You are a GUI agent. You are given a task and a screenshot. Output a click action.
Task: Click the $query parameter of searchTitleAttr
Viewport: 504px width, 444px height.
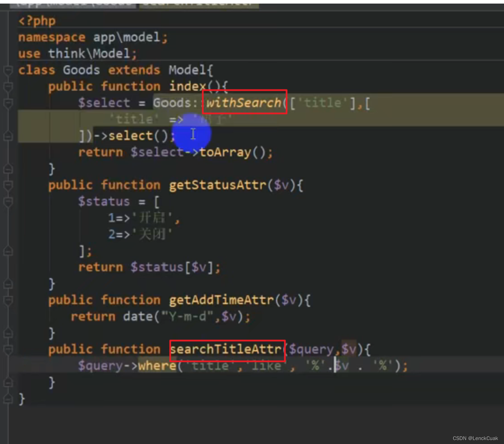click(311, 349)
